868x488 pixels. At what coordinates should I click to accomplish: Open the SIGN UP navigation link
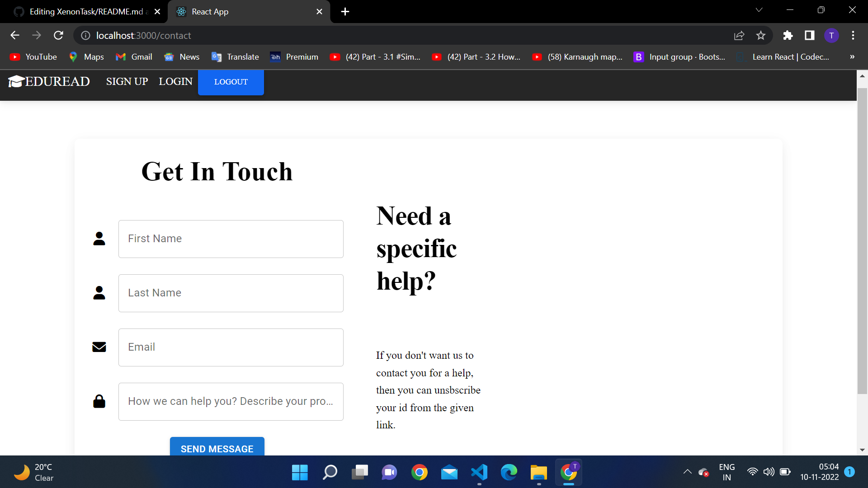point(127,81)
